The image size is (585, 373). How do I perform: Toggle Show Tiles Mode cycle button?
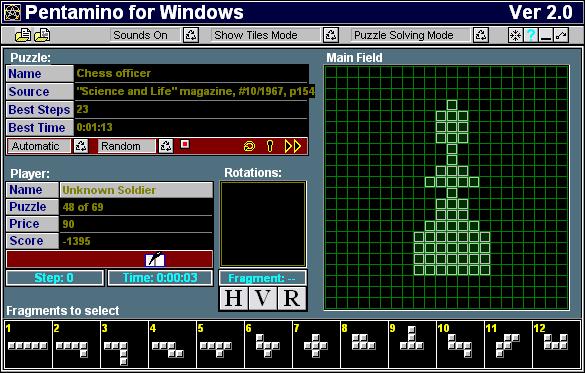click(331, 35)
